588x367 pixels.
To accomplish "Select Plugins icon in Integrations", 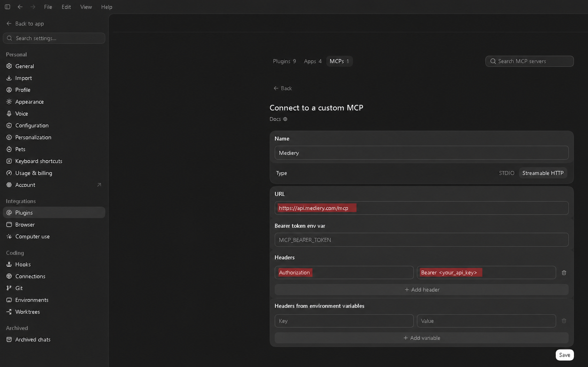I will (9, 213).
